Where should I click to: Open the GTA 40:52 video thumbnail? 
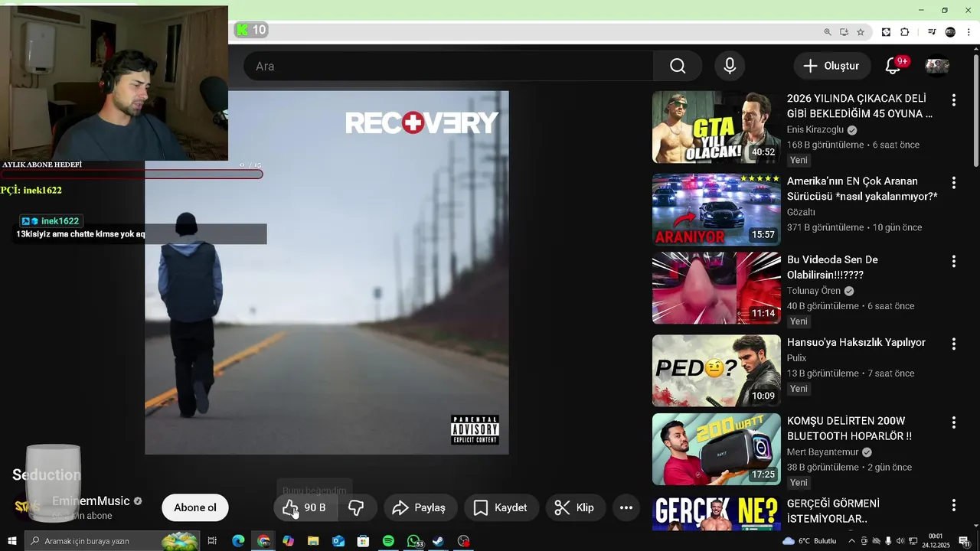tap(717, 127)
